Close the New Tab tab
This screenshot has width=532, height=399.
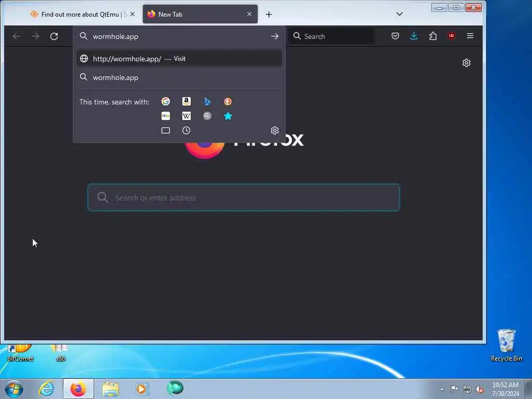tap(249, 14)
